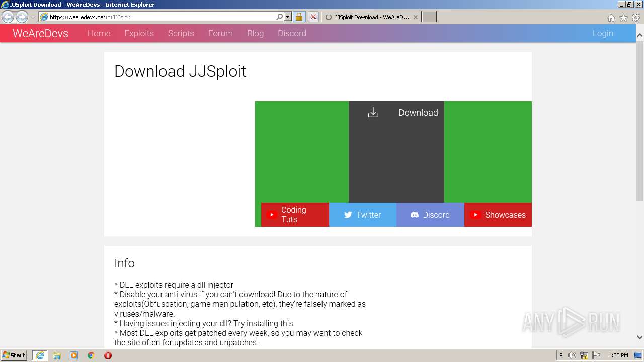Close the JJSploit Download tab
The width and height of the screenshot is (644, 362).
(415, 17)
